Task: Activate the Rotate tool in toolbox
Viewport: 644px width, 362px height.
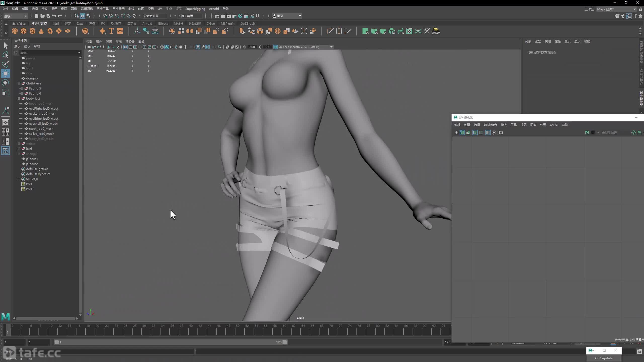Action: [6, 83]
